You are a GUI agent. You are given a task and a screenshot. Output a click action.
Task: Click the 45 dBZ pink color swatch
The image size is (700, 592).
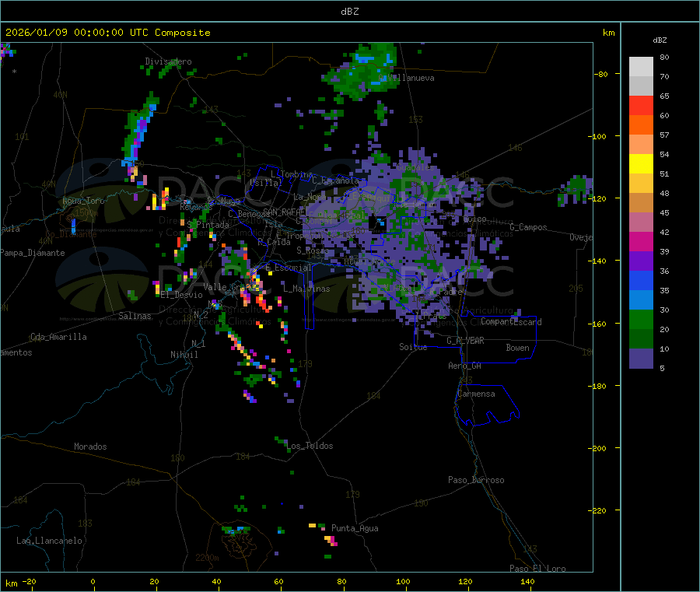[641, 222]
